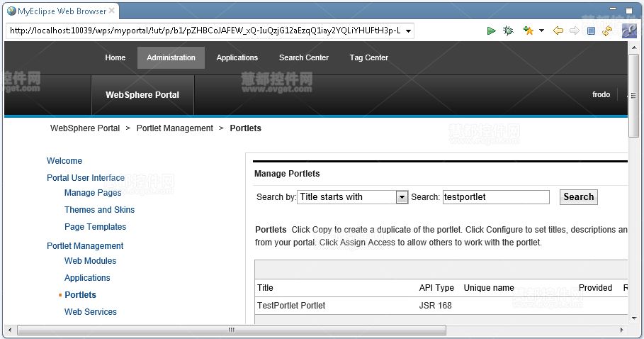Click the Provided column header
Viewport: 644px width, 339px height.
595,288
